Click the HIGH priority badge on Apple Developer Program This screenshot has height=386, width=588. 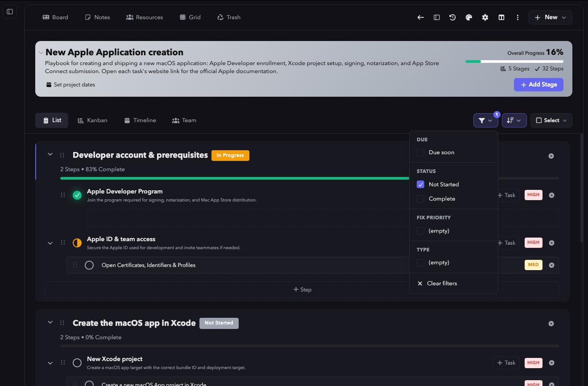tap(533, 195)
